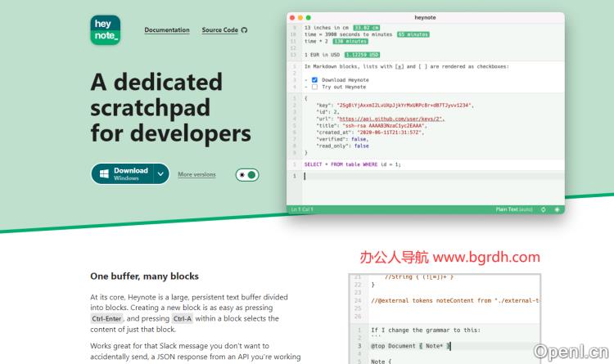Click the Heynote logo icon
The image size is (614, 364).
pos(105,30)
